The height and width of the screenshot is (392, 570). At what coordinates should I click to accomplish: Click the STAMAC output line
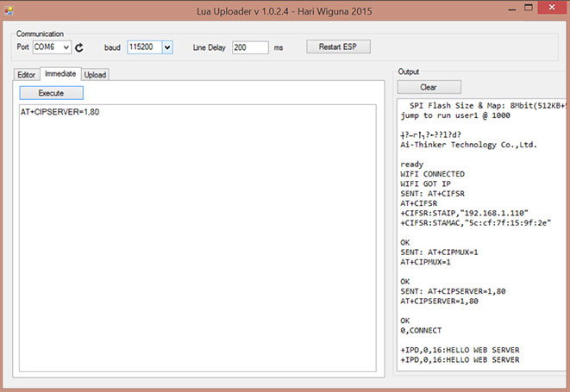pos(475,222)
